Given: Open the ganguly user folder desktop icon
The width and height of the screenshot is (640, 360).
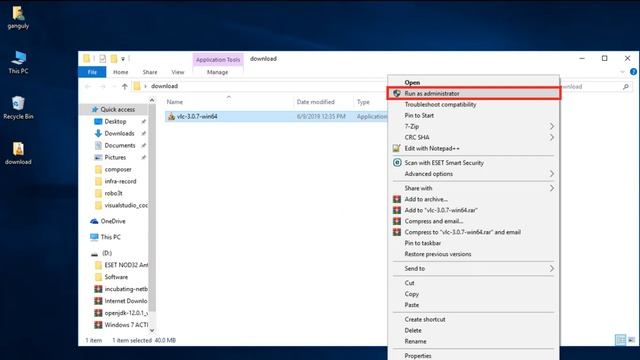Looking at the screenshot, I should point(18,18).
